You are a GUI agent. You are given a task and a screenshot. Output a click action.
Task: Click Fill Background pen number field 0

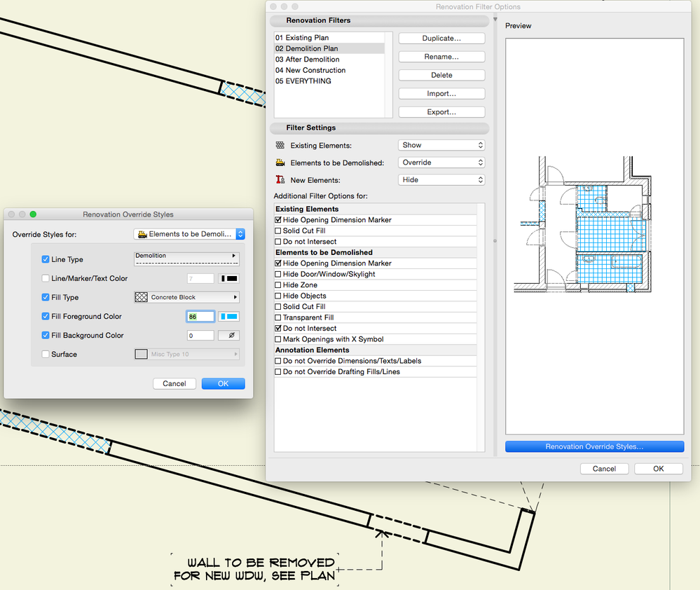click(x=200, y=335)
